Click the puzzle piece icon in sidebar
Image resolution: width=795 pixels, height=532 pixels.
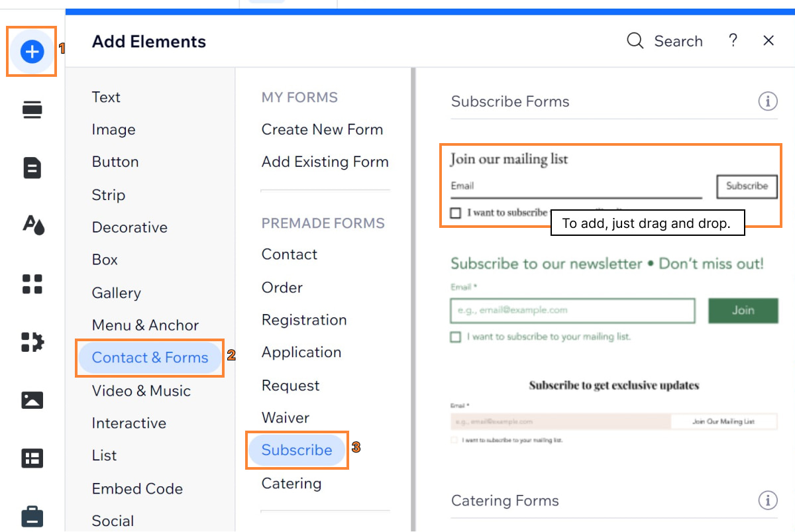pos(32,342)
